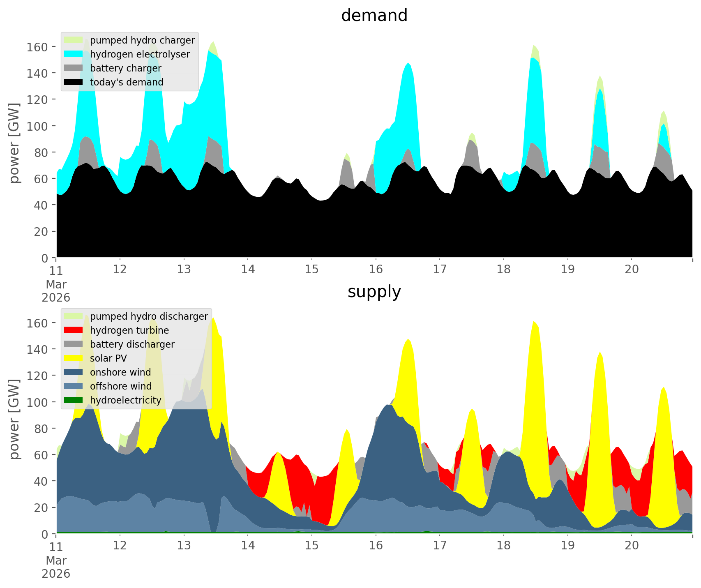
Task: Click the battery discharger legend label
Action: click(132, 344)
